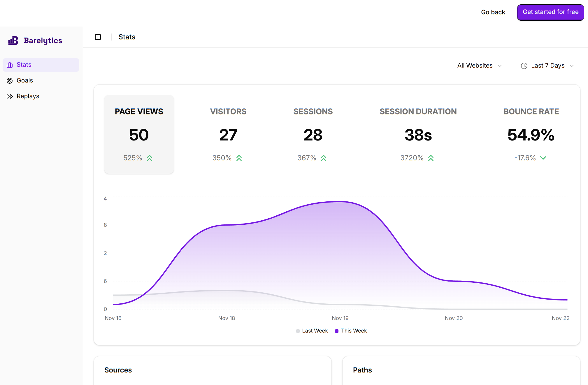Viewport: 588px width, 385px height.
Task: Click the Stats bar chart icon
Action: coord(10,65)
